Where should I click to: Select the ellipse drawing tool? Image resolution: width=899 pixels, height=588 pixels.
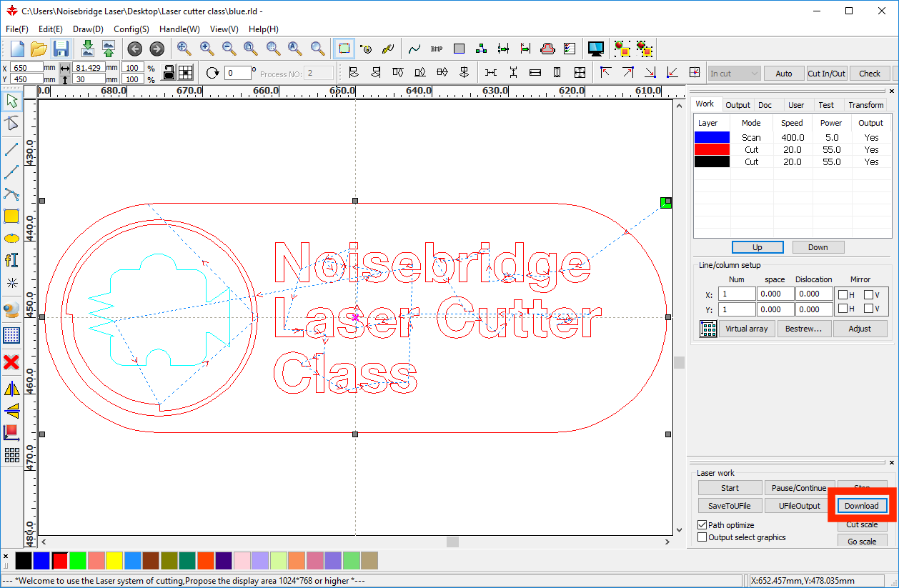tap(11, 239)
